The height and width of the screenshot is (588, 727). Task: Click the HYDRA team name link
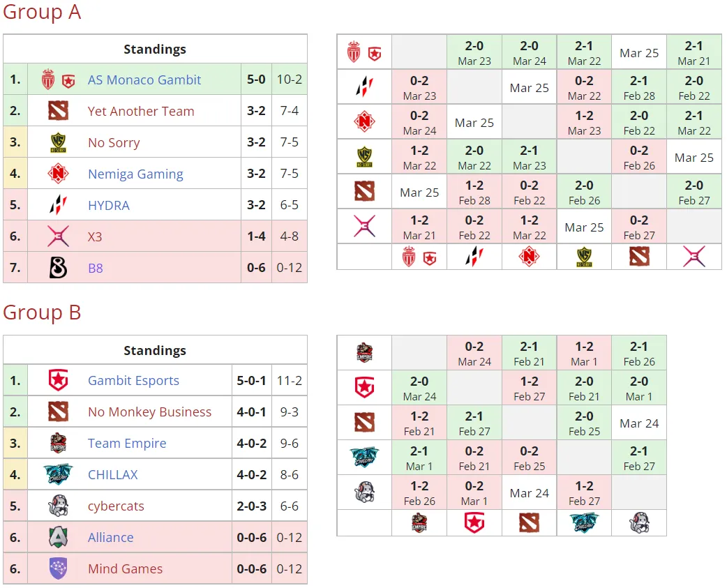tap(109, 205)
